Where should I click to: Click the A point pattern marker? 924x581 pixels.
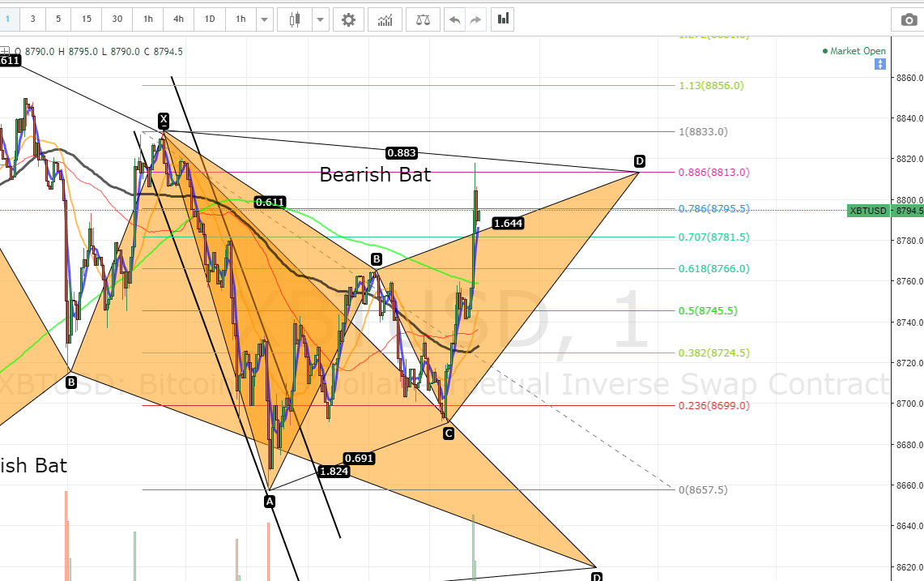pyautogui.click(x=270, y=502)
